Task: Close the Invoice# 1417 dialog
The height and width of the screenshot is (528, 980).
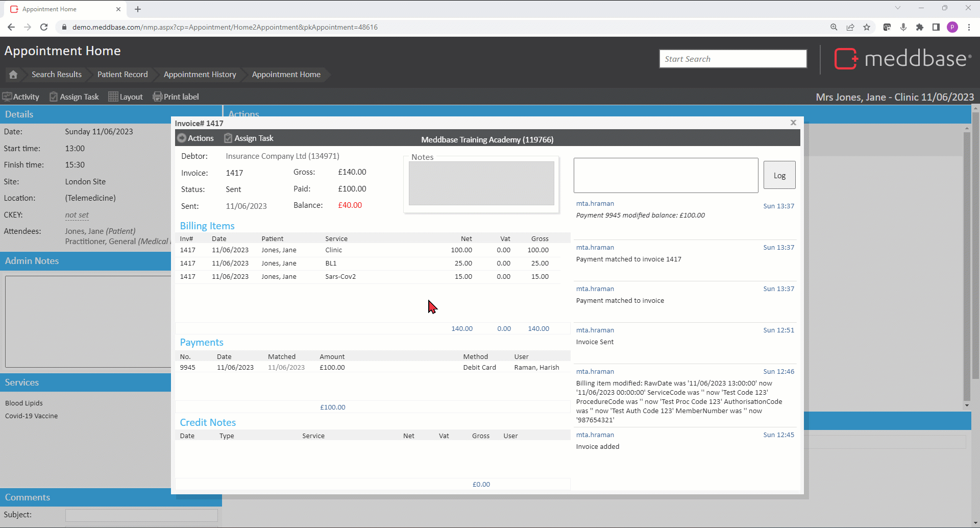Action: (x=793, y=123)
